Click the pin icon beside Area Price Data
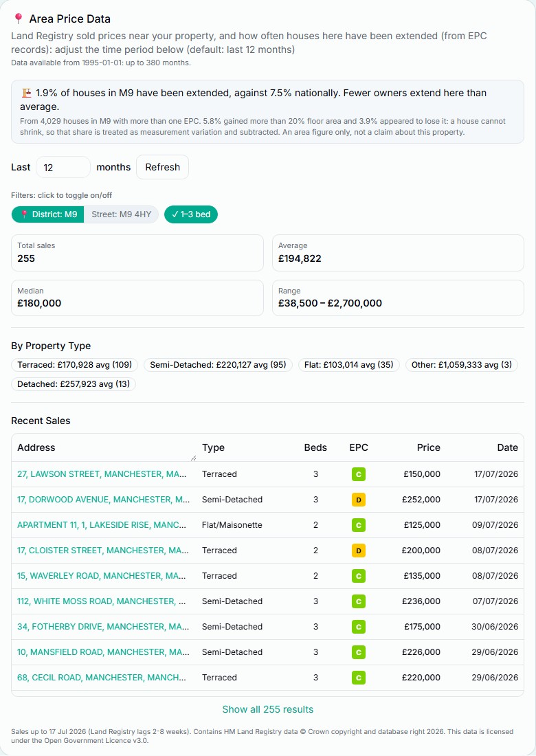 point(19,19)
